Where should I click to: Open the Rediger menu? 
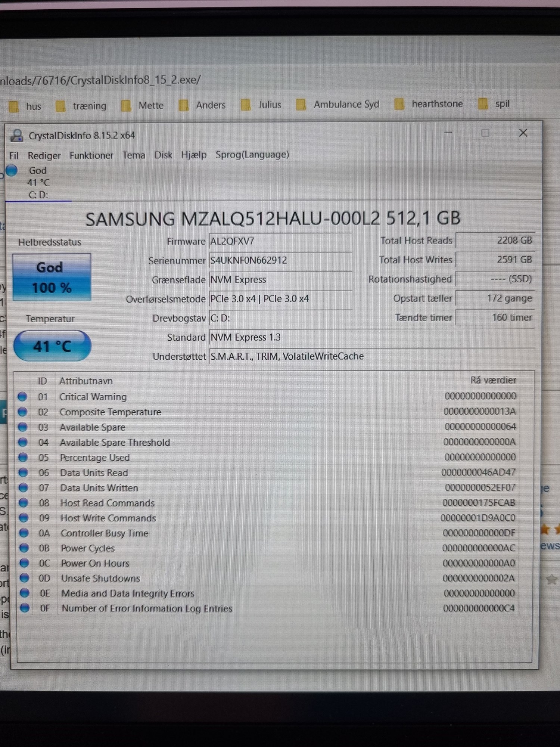[x=44, y=156]
